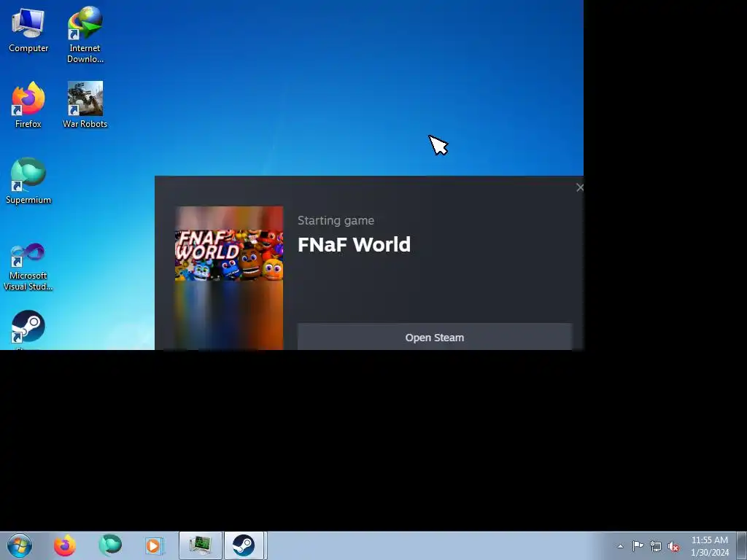The height and width of the screenshot is (560, 747).
Task: Select the Supermium desktop shortcut
Action: (28, 181)
